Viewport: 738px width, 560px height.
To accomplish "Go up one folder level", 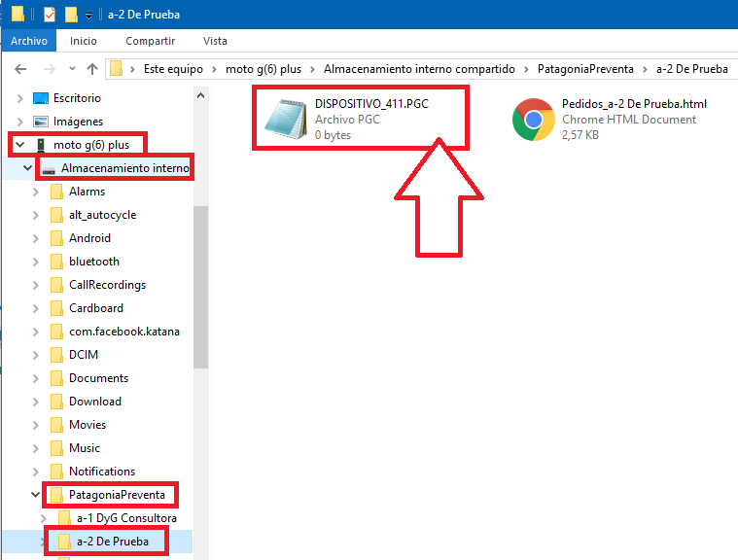I will pos(92,69).
